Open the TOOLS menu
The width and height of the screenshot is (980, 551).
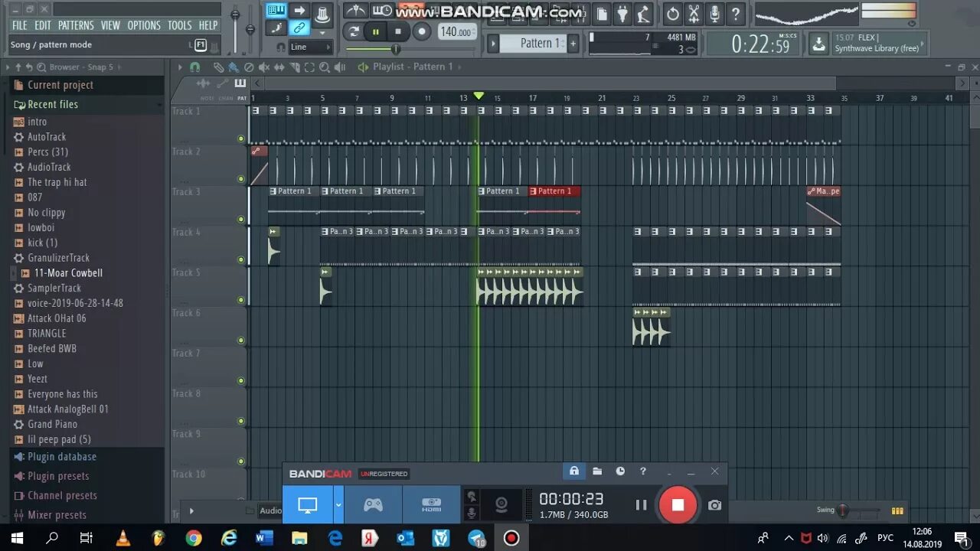pos(179,25)
